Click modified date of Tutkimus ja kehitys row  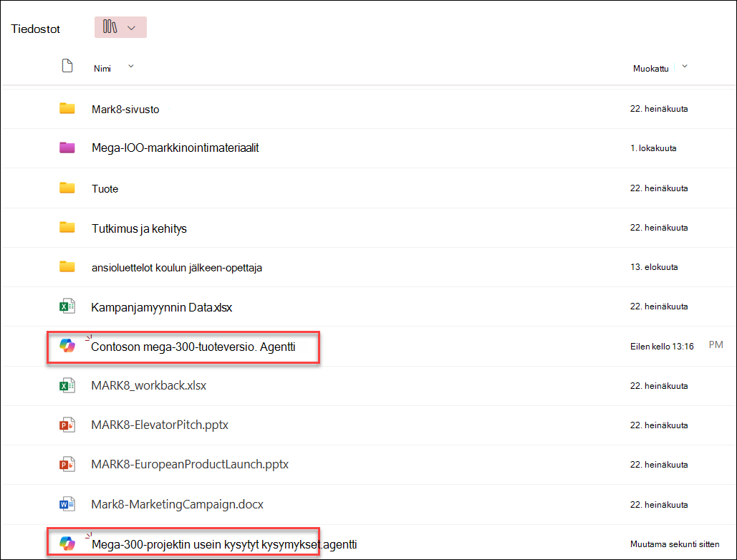659,228
